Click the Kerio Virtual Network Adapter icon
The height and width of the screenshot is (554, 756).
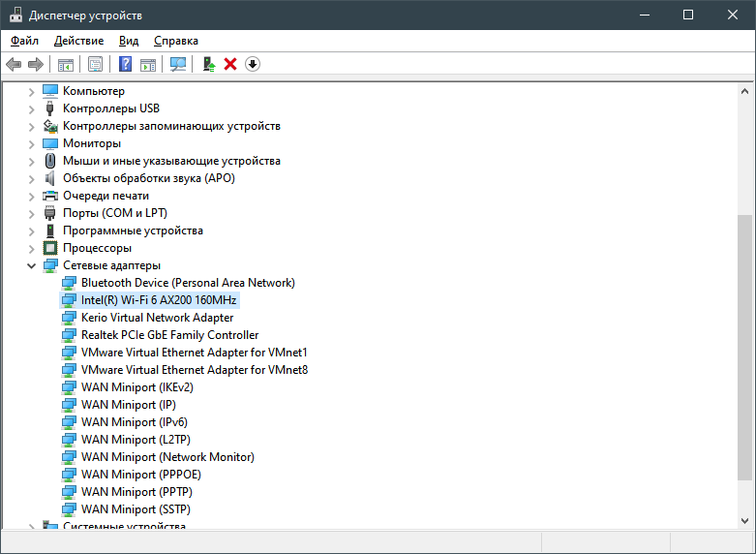tap(69, 318)
